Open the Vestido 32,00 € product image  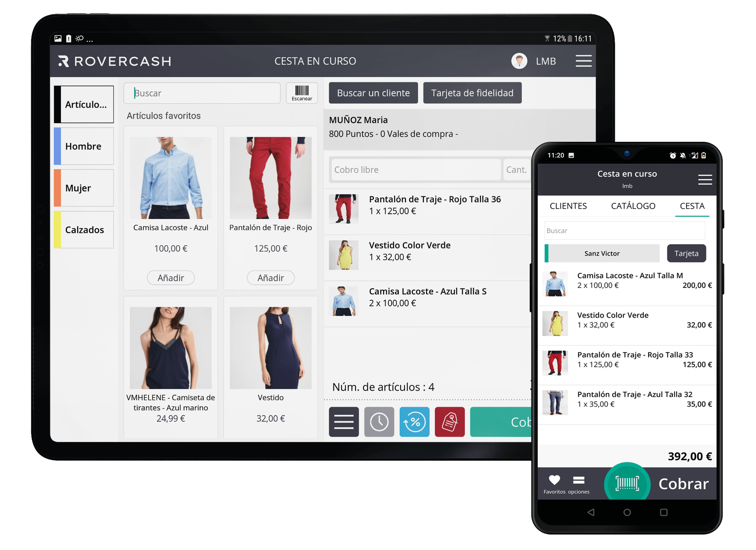click(270, 348)
